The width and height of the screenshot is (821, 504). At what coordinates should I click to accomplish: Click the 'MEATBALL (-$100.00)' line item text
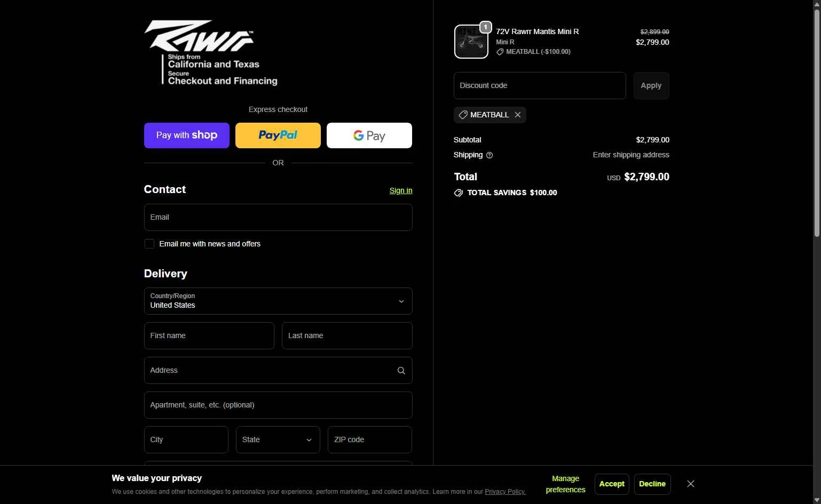click(x=538, y=52)
